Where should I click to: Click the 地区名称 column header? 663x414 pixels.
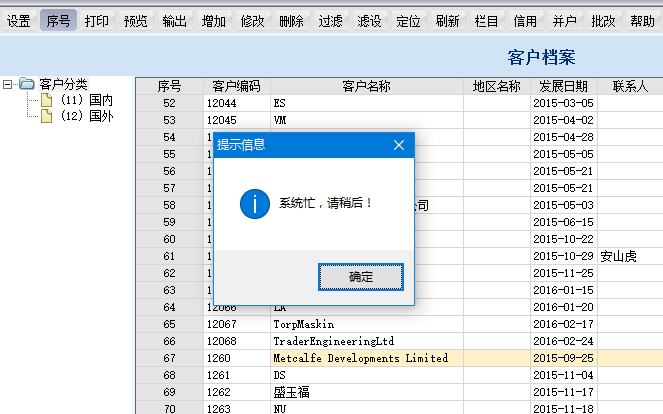pyautogui.click(x=497, y=86)
